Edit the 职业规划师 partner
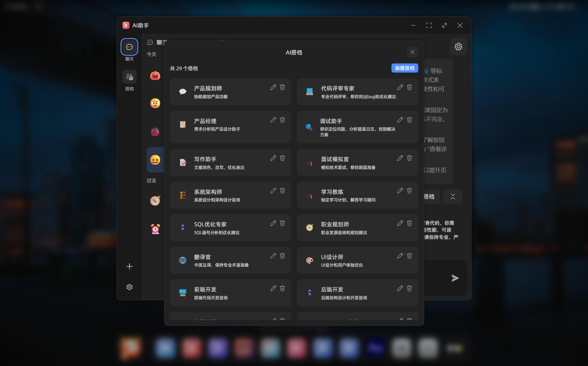This screenshot has height=366, width=588. tap(400, 223)
